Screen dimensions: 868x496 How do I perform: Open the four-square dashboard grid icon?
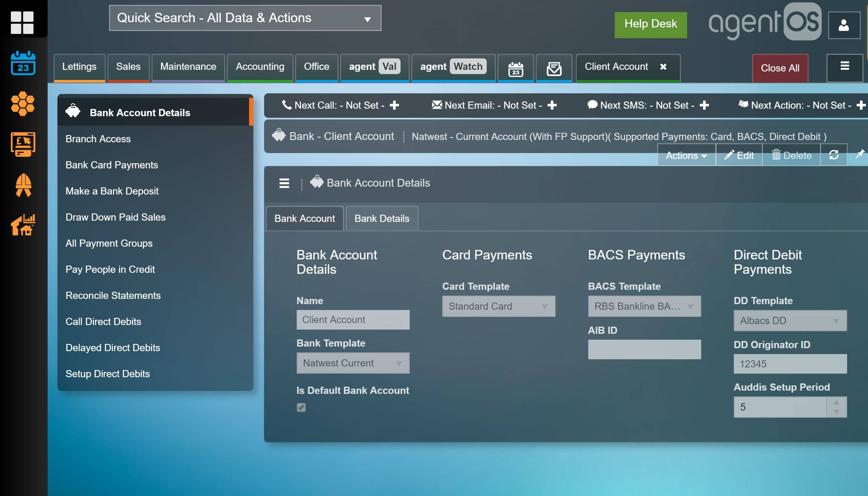[22, 22]
